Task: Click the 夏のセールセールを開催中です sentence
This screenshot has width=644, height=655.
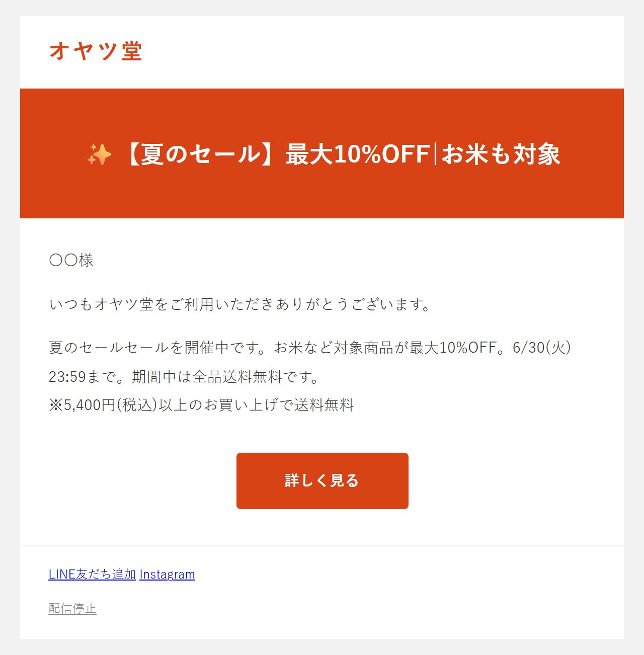Action: coord(160,347)
